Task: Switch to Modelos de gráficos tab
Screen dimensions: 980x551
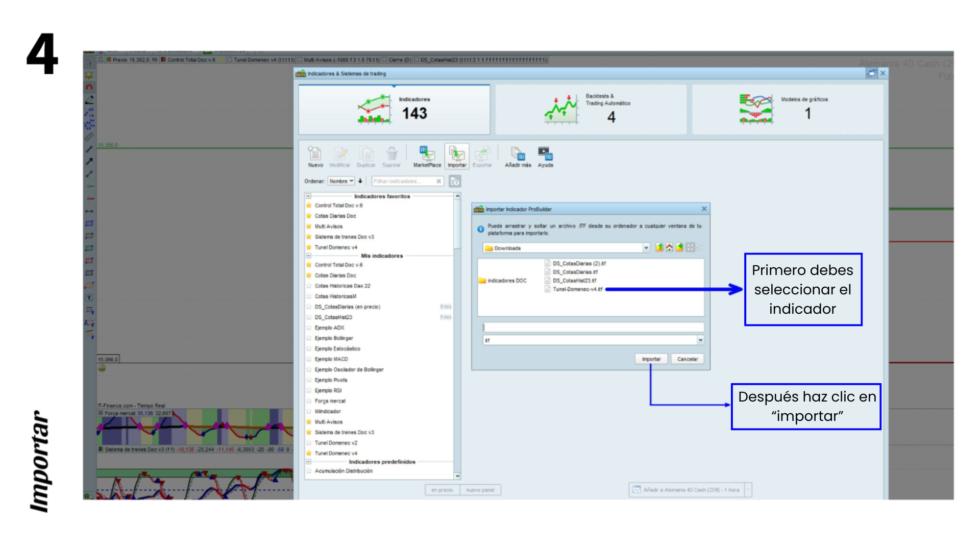Action: point(787,110)
